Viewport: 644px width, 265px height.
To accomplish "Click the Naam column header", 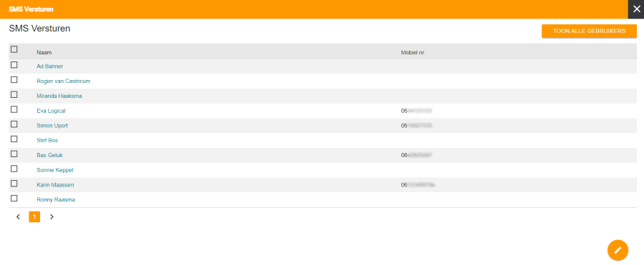I will (44, 53).
